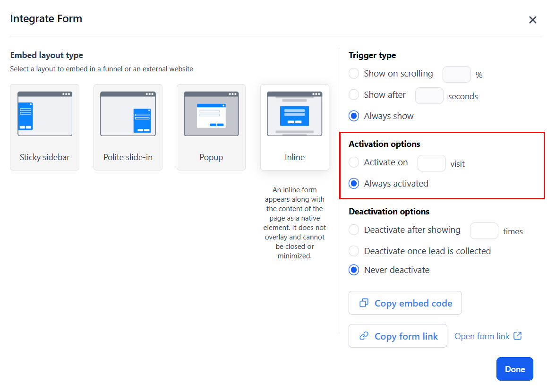Click the copy icon in Copy embed code
Viewport: 547px width, 392px height.
click(364, 303)
